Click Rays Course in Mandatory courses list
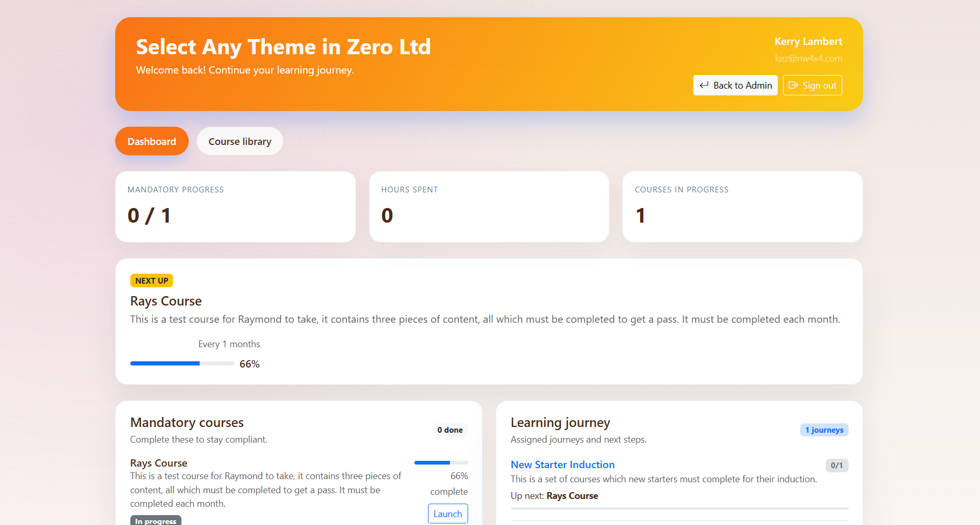980x525 pixels. (x=158, y=463)
